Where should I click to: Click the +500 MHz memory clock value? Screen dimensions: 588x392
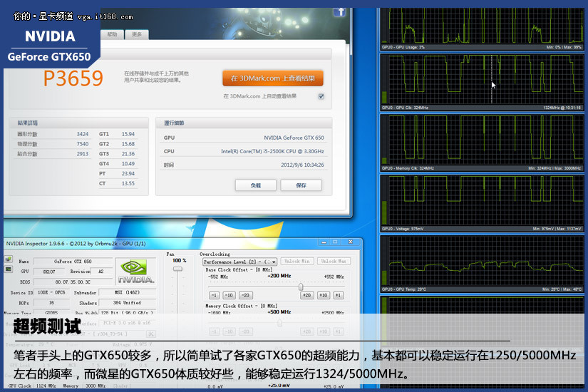pyautogui.click(x=279, y=311)
